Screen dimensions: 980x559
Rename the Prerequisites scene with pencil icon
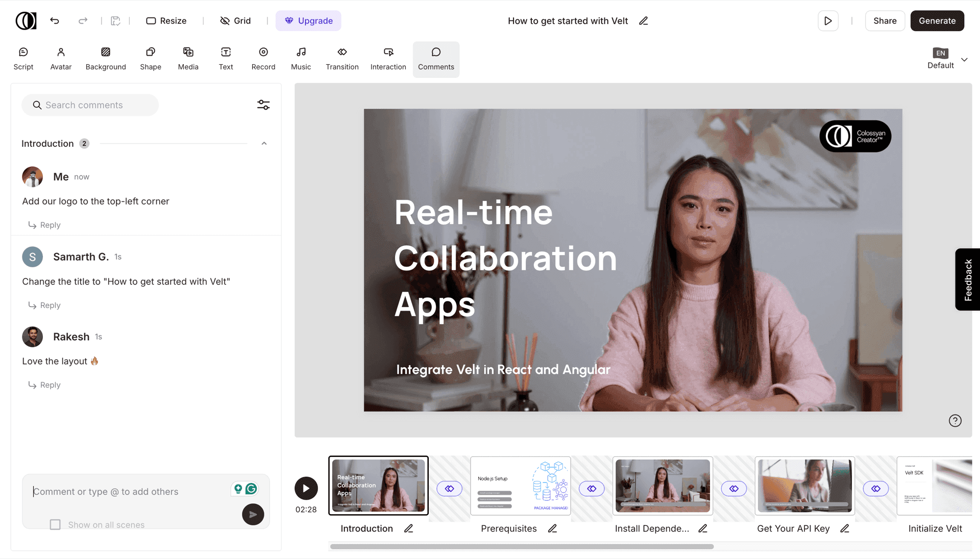point(552,529)
